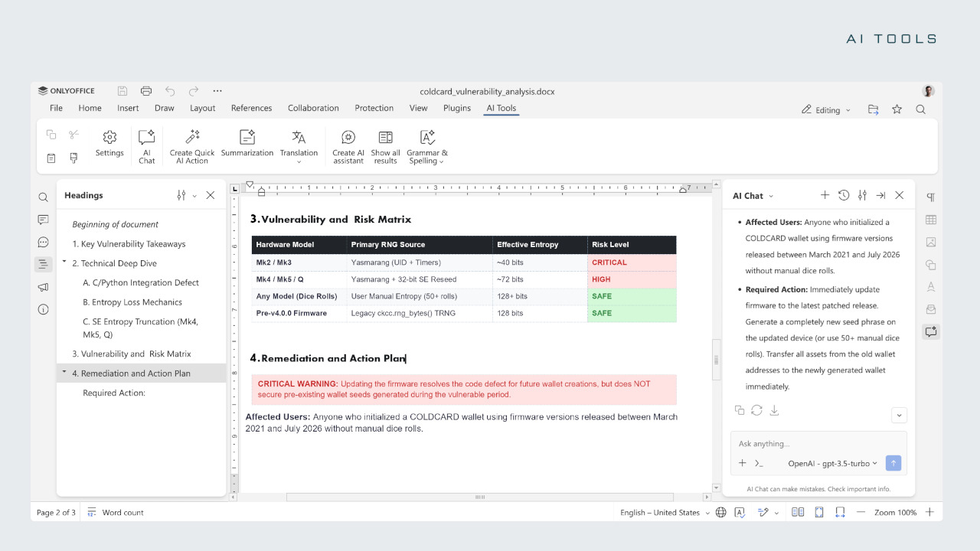Viewport: 980px width, 551px height.
Task: Switch to the References tab
Action: (251, 108)
